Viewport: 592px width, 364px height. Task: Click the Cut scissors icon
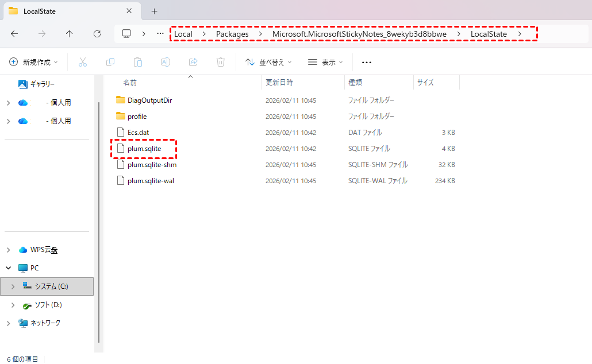point(83,62)
